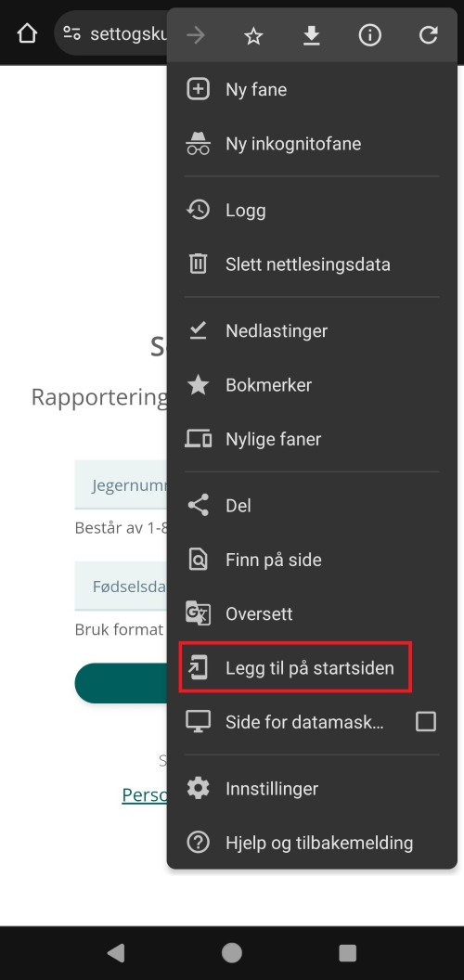464x980 pixels.
Task: Tap the Android home circle button
Action: [231, 952]
